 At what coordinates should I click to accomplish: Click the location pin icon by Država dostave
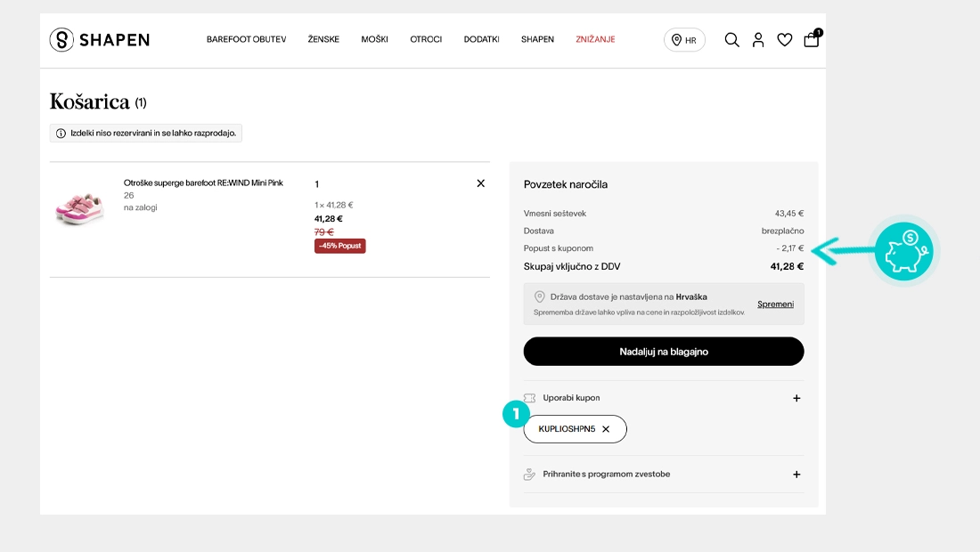point(539,296)
